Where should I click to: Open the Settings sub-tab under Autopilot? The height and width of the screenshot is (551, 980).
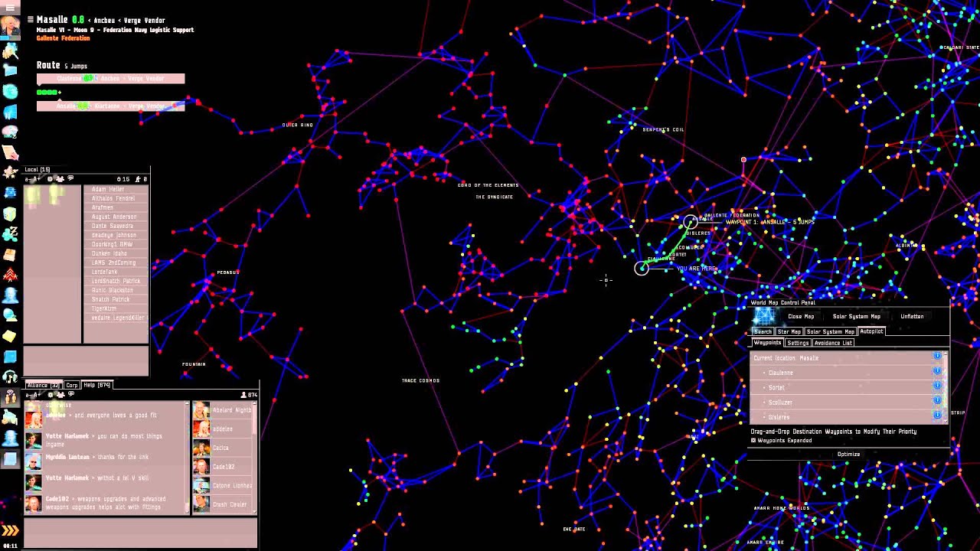tap(798, 343)
